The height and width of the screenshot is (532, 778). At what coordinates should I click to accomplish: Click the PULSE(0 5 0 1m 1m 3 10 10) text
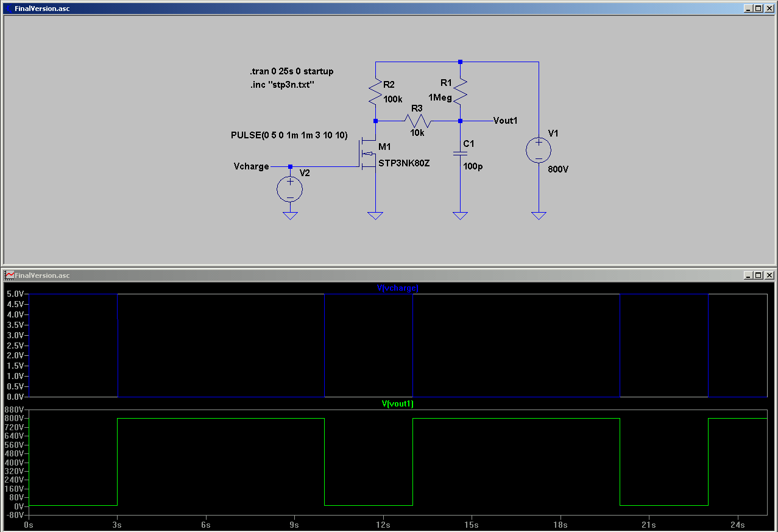[289, 135]
